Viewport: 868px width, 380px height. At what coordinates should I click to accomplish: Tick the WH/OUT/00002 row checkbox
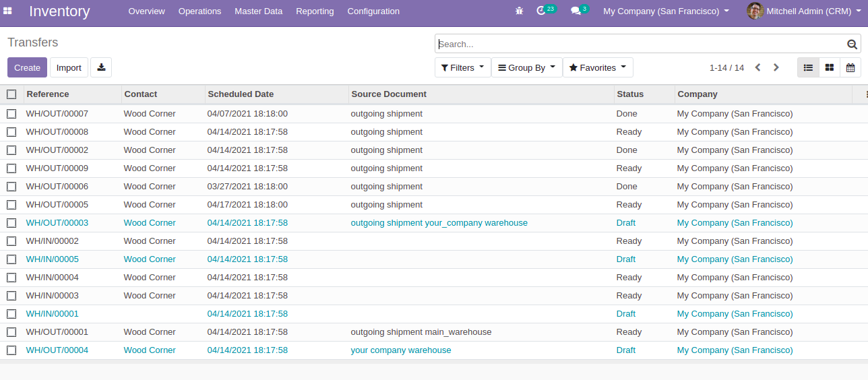point(11,150)
